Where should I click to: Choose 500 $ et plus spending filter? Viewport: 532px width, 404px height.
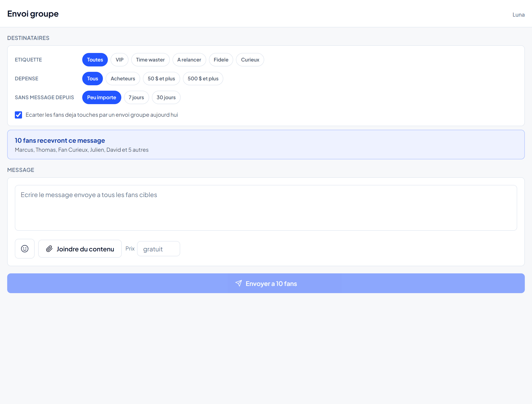point(203,78)
